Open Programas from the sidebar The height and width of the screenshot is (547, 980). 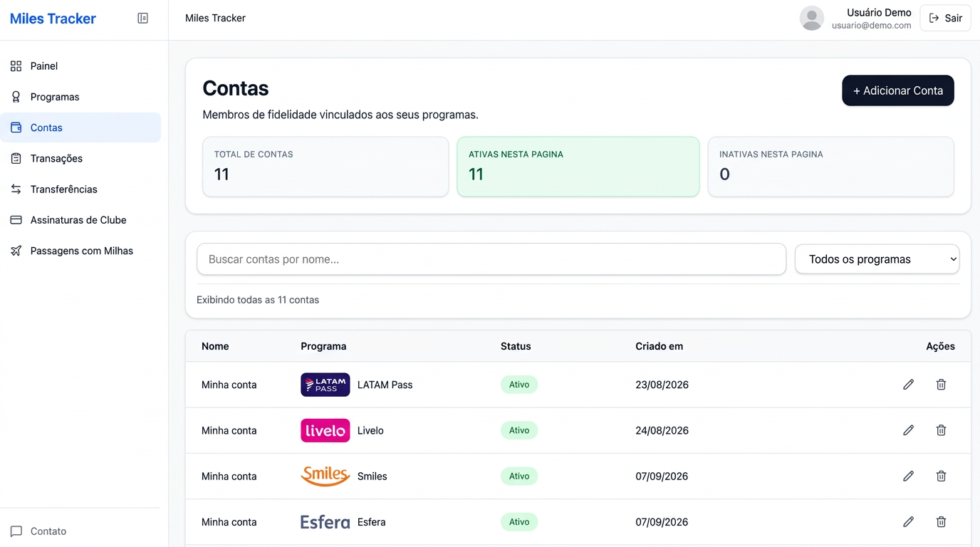(80, 97)
